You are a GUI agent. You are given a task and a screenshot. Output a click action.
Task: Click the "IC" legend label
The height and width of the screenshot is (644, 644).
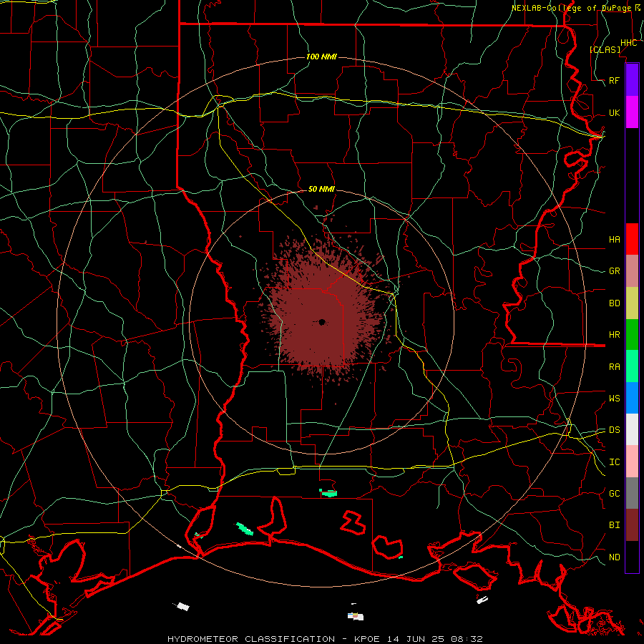click(614, 462)
